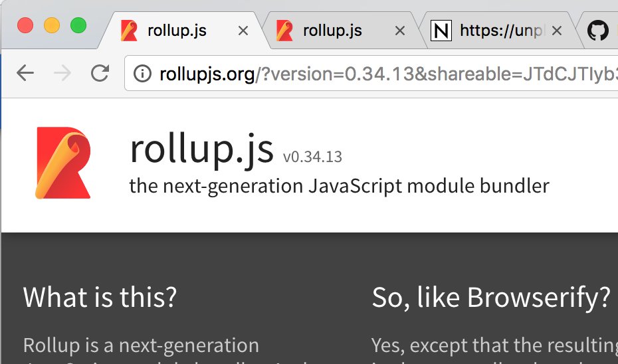The width and height of the screenshot is (618, 364).
Task: Click the 'Yes, except that the resulting' paragraph
Action: (494, 345)
